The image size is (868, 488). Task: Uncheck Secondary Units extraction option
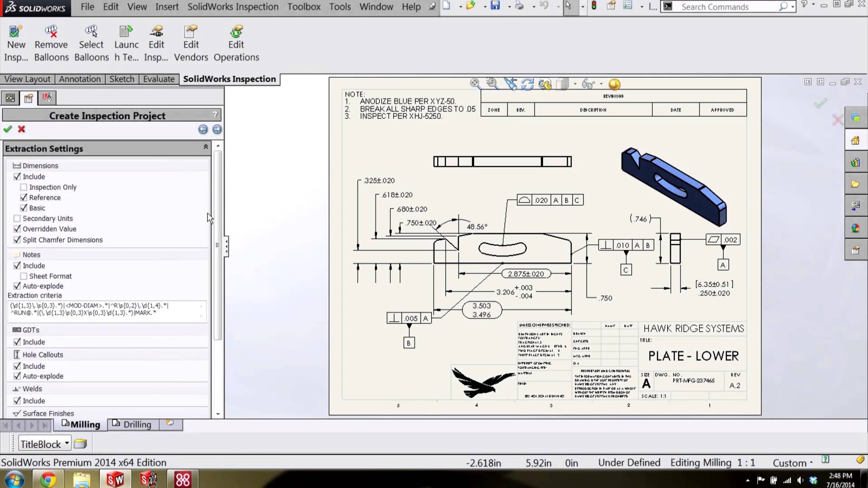pos(17,218)
